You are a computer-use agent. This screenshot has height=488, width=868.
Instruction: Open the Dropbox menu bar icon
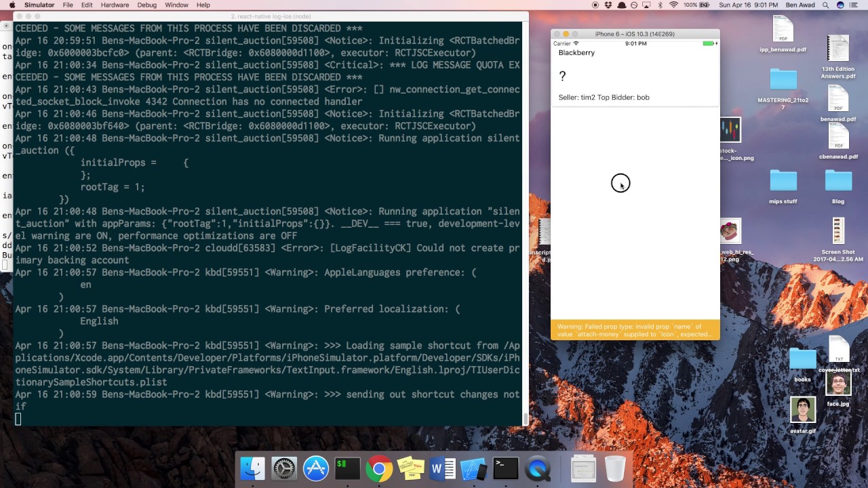tap(609, 5)
